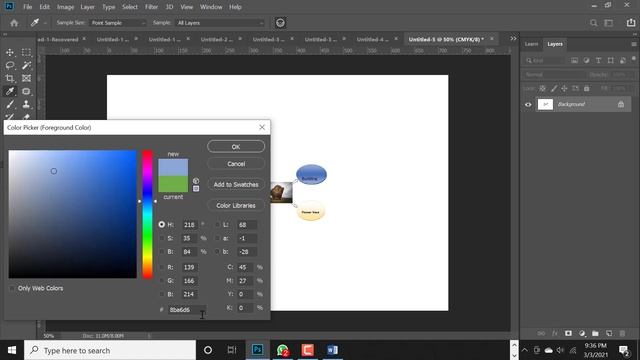Screen dimensions: 640x360
Task: Filter layers by type layers icon
Action: (598, 60)
